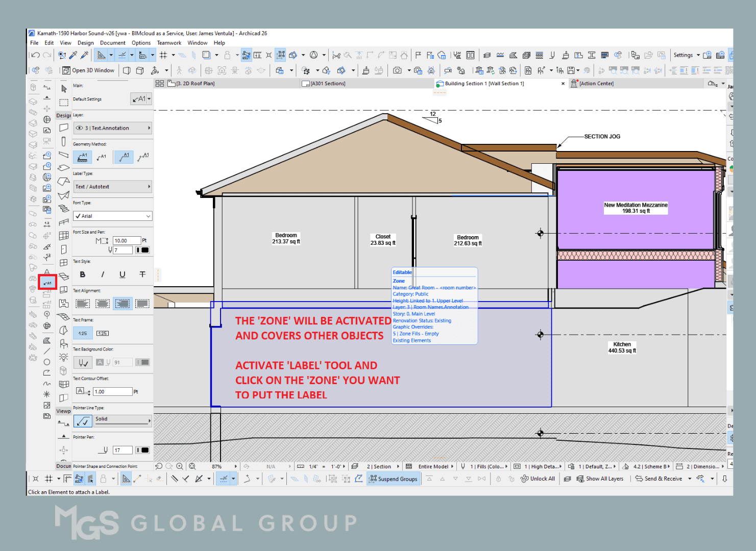Toggle visibility of the Text.Annotation layer
Screen dimensions: 756x551
pos(81,128)
